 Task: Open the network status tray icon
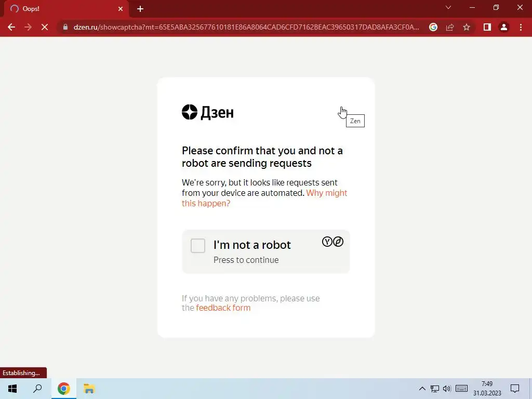pos(435,389)
